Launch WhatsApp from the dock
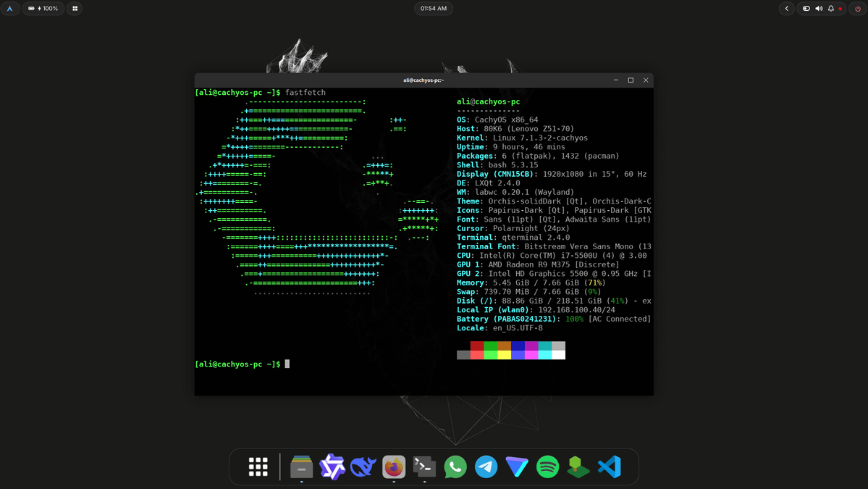Viewport: 868px width, 489px height. tap(455, 467)
